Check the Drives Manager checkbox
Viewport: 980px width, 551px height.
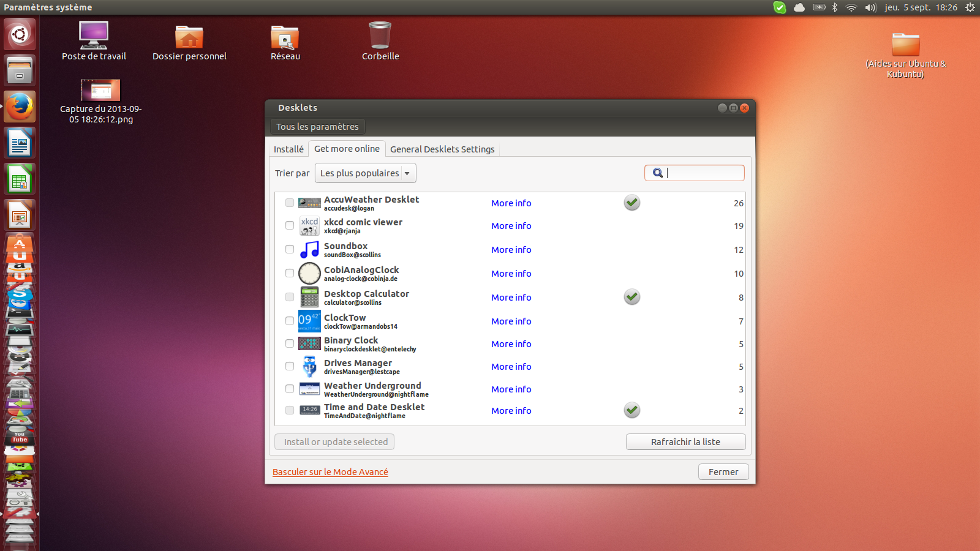click(x=290, y=366)
